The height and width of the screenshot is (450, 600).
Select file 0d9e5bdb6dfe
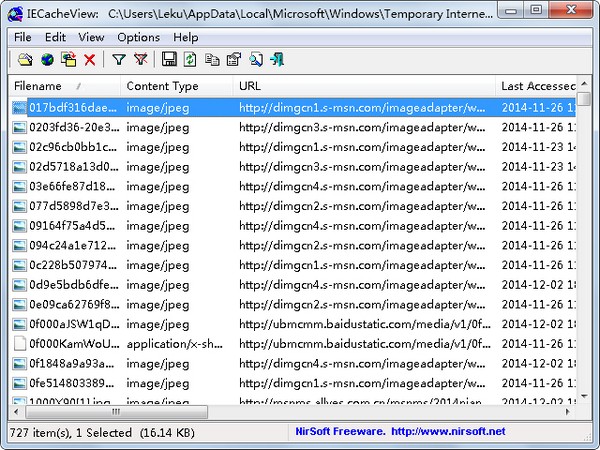[x=73, y=285]
